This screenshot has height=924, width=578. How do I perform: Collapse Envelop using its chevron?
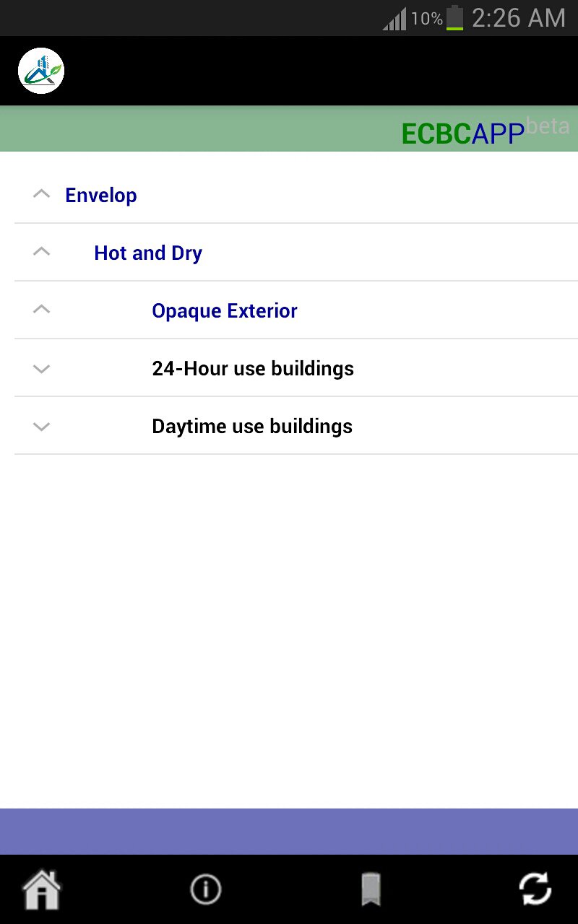tap(42, 194)
